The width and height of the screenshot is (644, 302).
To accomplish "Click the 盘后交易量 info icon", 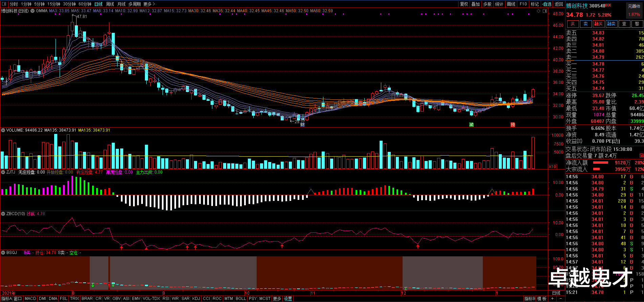I will 641,156.
